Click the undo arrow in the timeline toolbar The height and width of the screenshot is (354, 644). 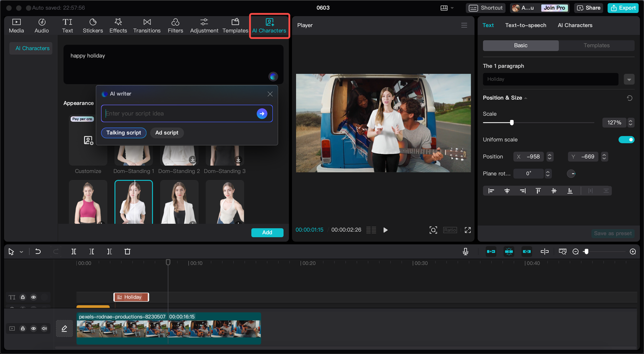[38, 251]
